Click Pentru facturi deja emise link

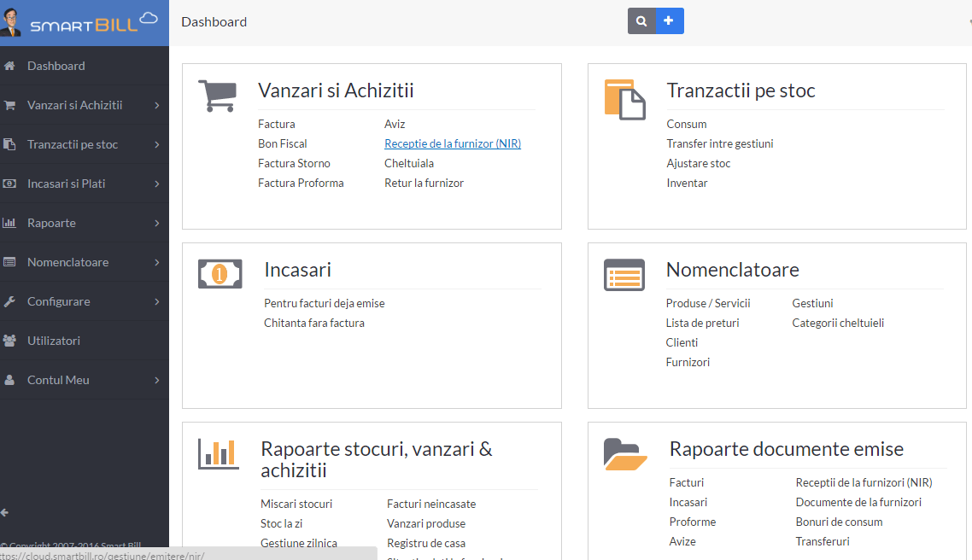[325, 304]
